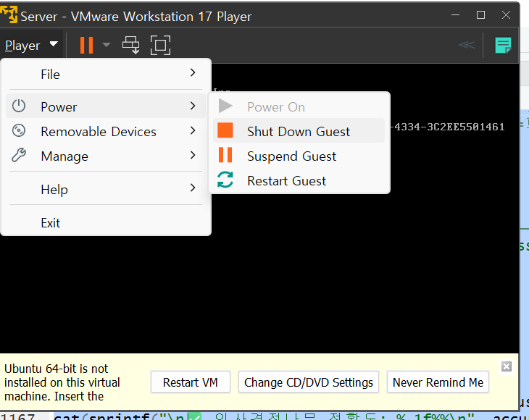Screen dimensions: 529x420
Task: Open the Player dropdown menu
Action: tap(31, 45)
